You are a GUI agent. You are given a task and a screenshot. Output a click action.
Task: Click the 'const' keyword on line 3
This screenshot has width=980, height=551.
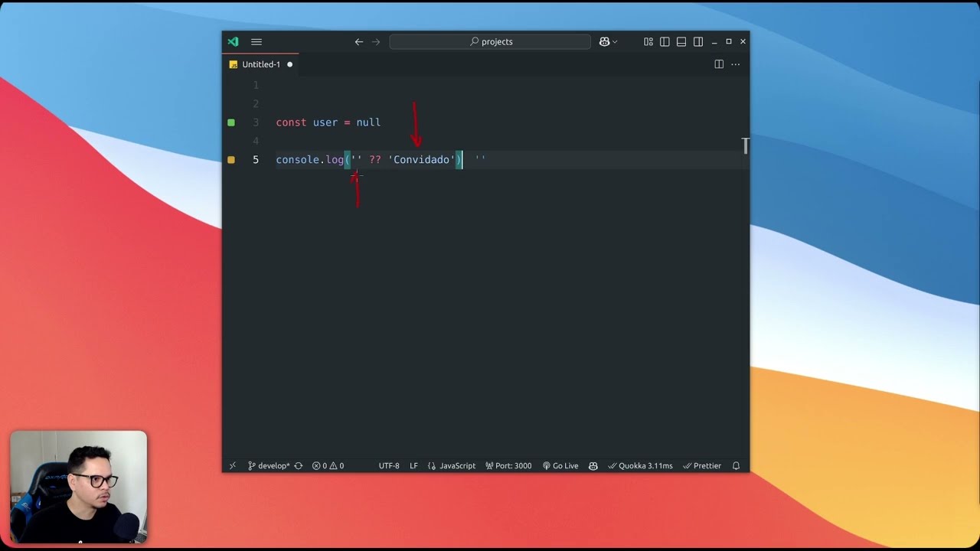coord(291,122)
